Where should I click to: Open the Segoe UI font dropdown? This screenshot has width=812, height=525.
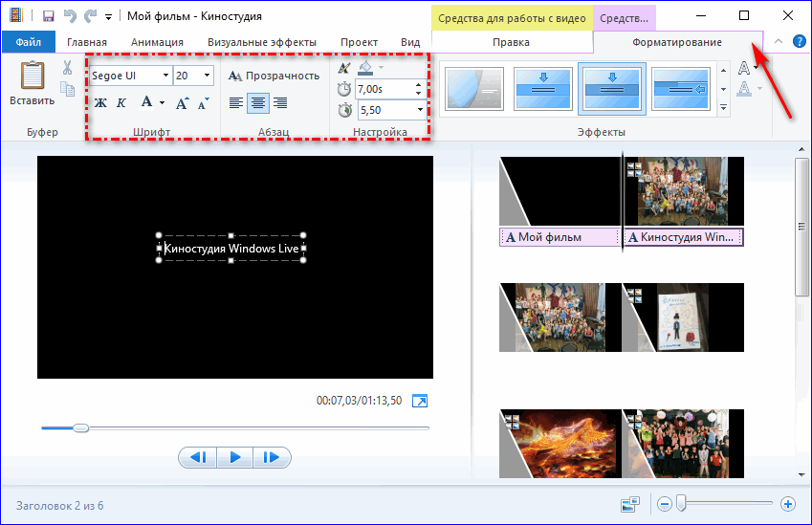click(165, 76)
